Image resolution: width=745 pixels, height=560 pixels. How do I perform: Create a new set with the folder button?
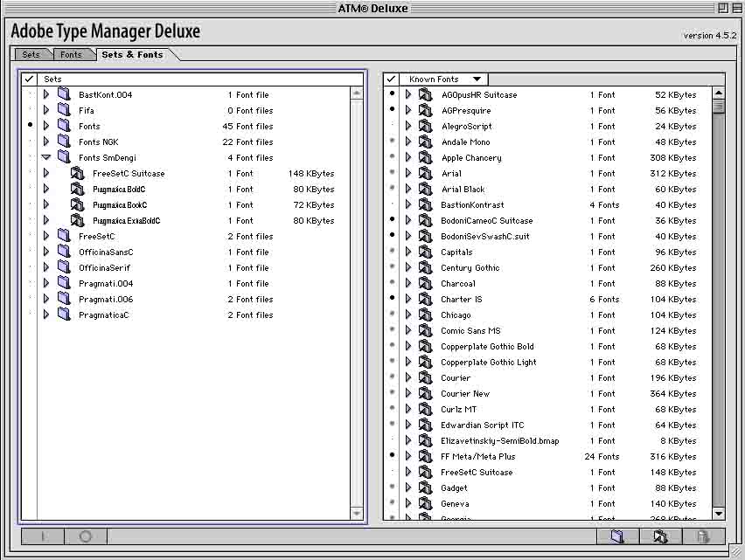pyautogui.click(x=617, y=536)
